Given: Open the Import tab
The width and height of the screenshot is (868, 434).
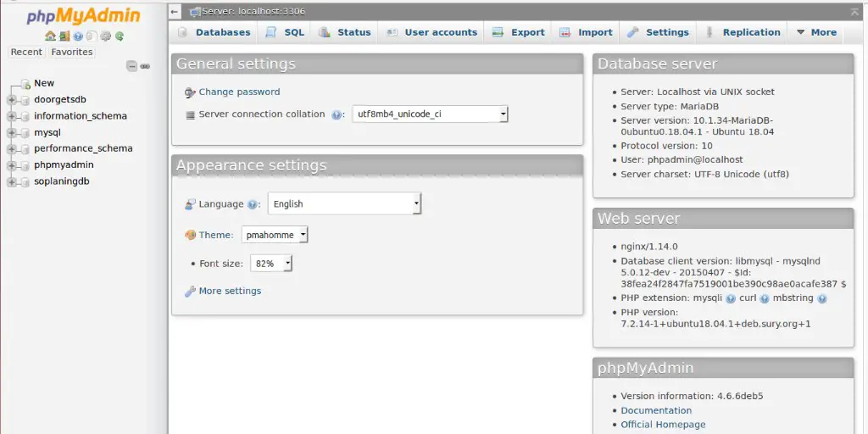Looking at the screenshot, I should click(x=587, y=32).
